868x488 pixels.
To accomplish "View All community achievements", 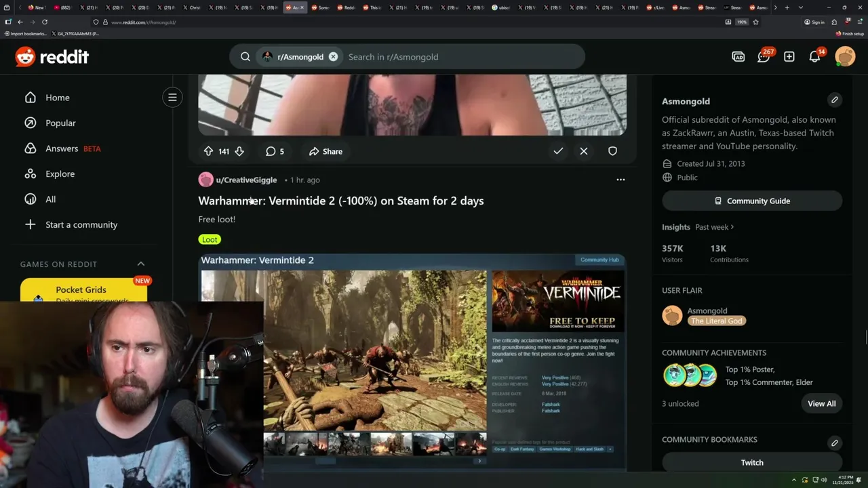I will coord(821,403).
